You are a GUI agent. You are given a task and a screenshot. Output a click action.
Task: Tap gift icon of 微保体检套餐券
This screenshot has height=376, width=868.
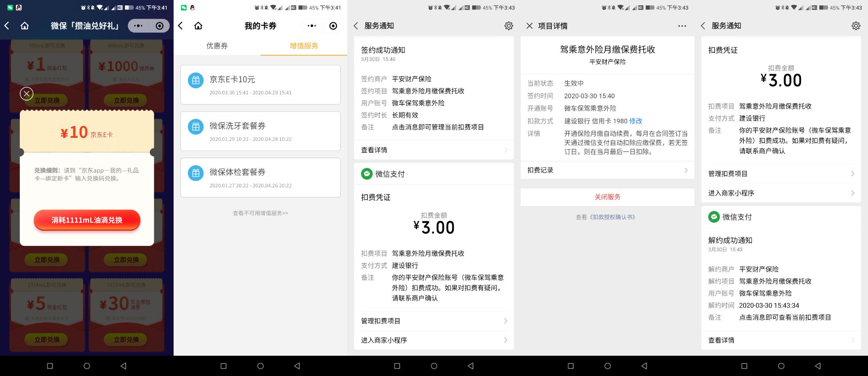(196, 174)
